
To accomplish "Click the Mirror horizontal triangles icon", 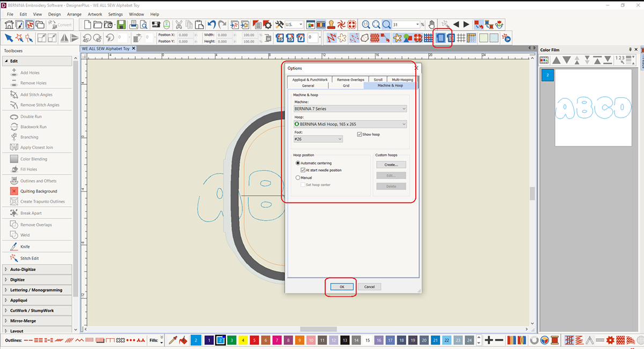I will coord(64,38).
